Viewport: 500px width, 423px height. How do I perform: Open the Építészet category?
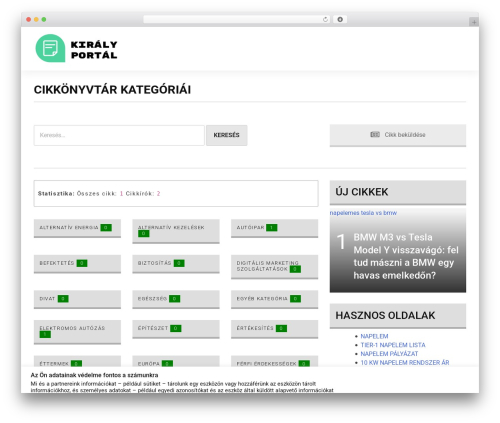click(x=176, y=329)
